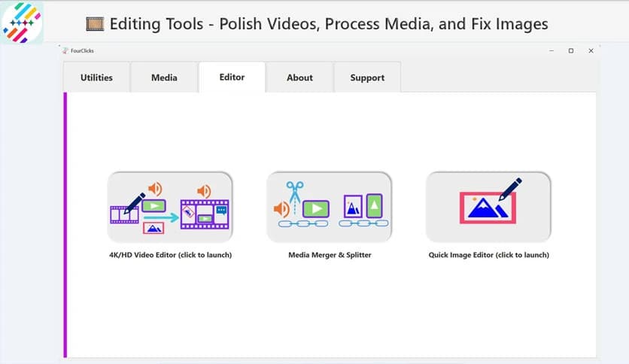Click the 'FourClicks' window title text

click(x=82, y=50)
